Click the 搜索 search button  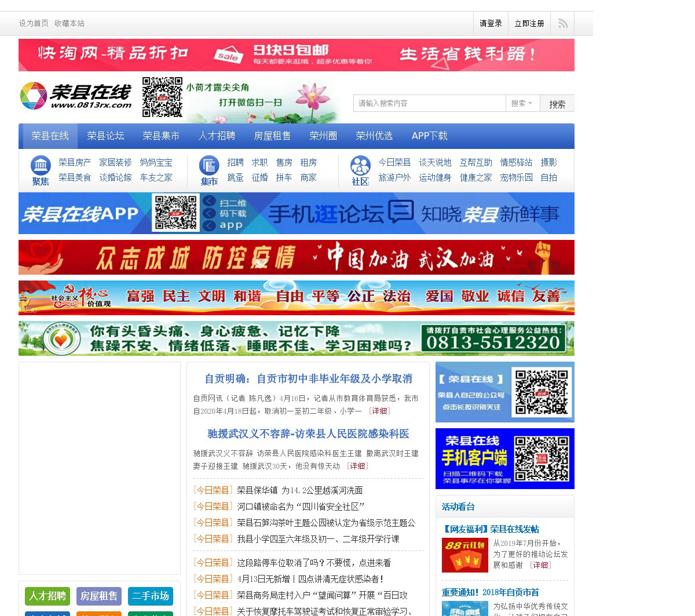557,104
